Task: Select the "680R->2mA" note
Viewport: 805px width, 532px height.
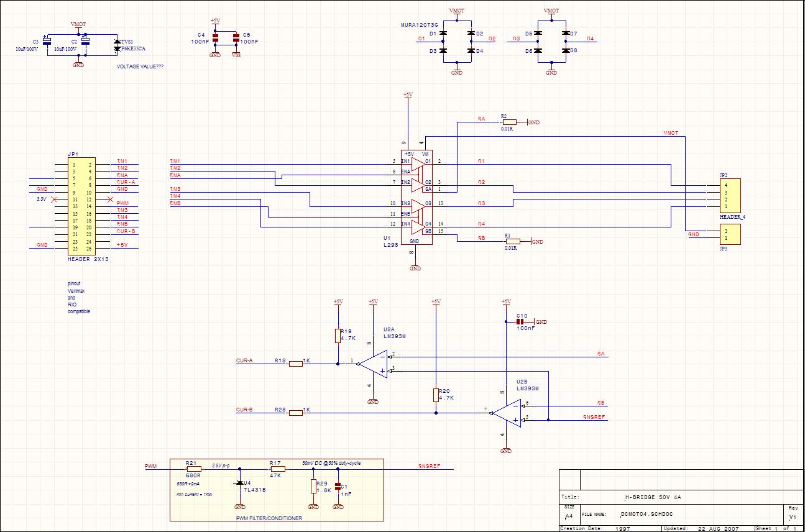Action: (189, 484)
